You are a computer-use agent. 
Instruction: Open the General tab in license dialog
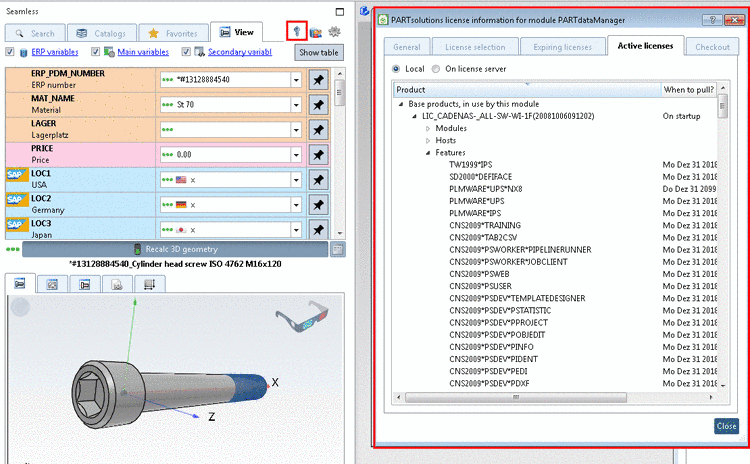[x=407, y=47]
